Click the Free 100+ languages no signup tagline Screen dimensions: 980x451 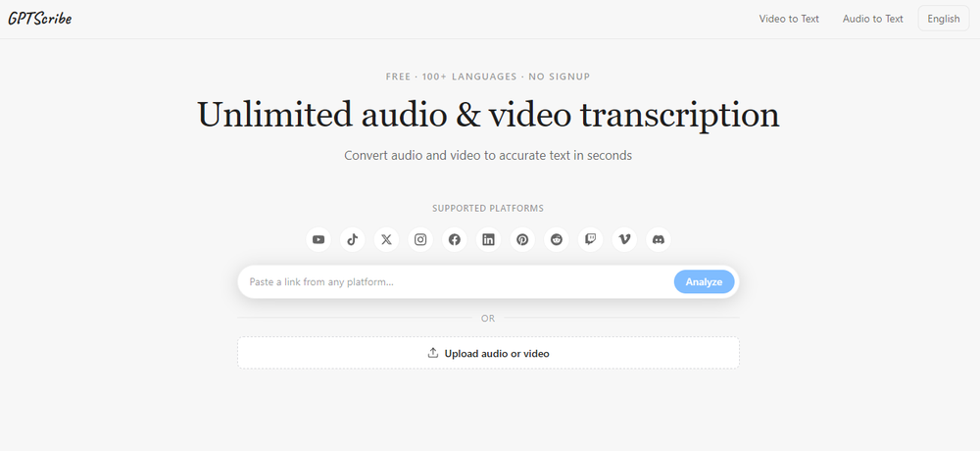pos(488,76)
